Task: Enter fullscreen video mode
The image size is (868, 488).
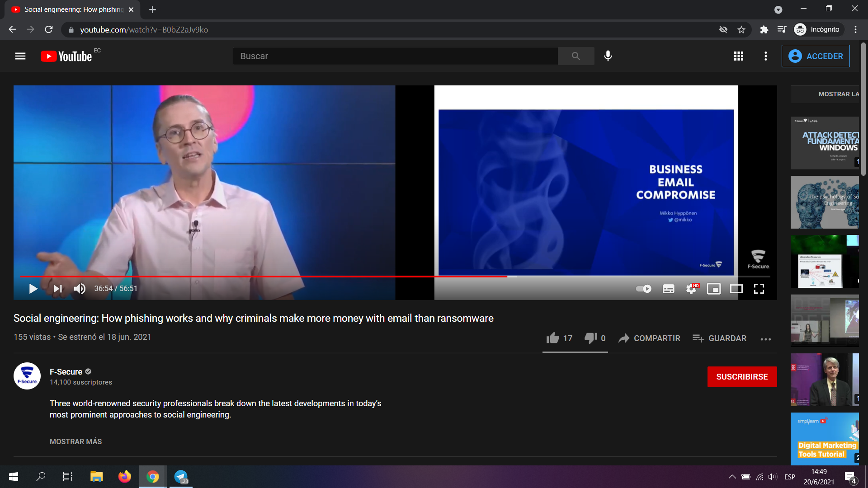Action: click(759, 289)
